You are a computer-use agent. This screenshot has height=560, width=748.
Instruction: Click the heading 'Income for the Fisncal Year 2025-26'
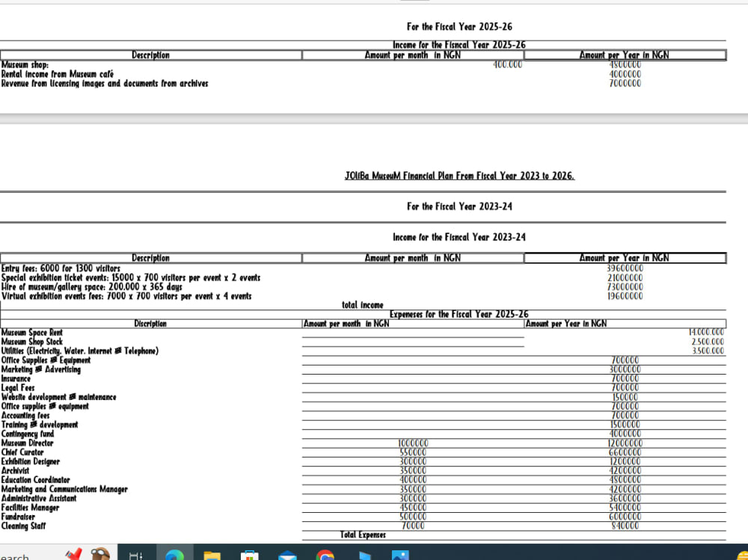[x=459, y=45]
